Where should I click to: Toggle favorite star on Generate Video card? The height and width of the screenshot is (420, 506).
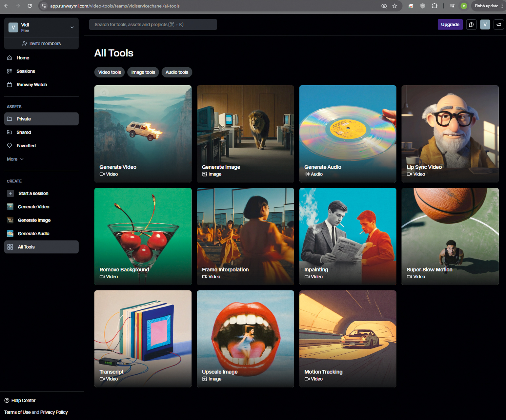[x=104, y=93]
